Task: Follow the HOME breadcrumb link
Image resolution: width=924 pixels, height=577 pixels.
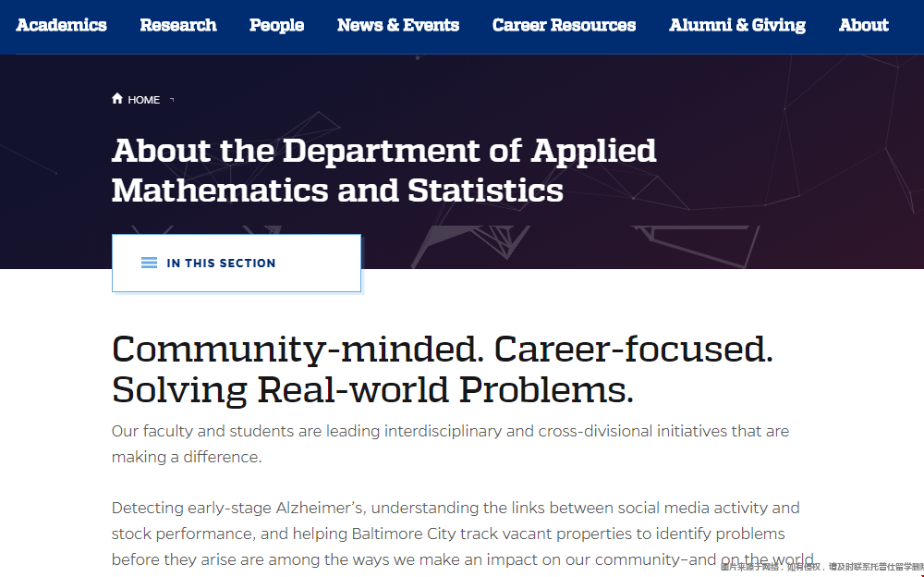Action: pos(144,100)
